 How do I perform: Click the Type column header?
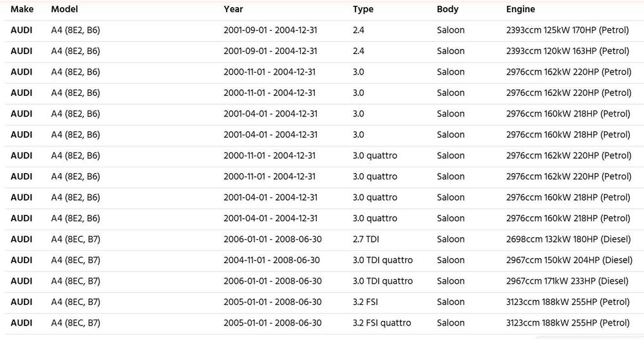(363, 9)
